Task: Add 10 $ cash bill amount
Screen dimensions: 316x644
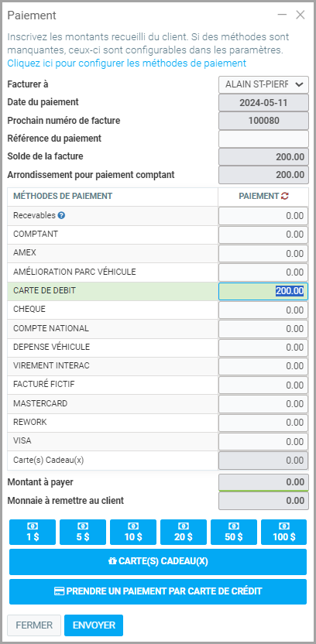Action: point(133,532)
